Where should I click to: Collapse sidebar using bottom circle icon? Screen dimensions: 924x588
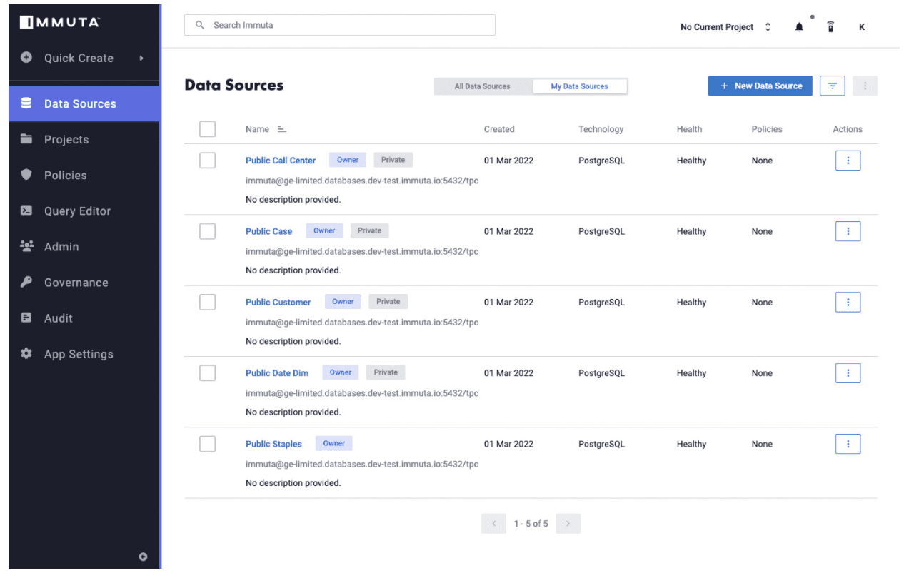coord(143,557)
